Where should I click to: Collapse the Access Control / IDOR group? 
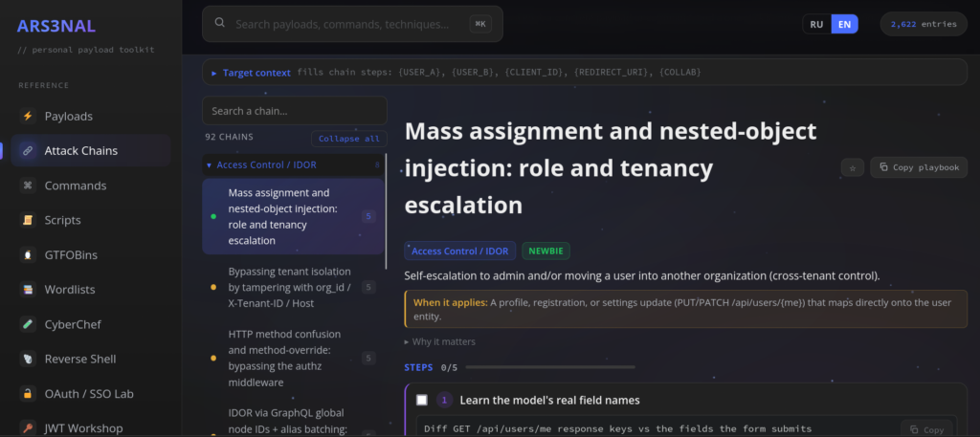click(293, 164)
